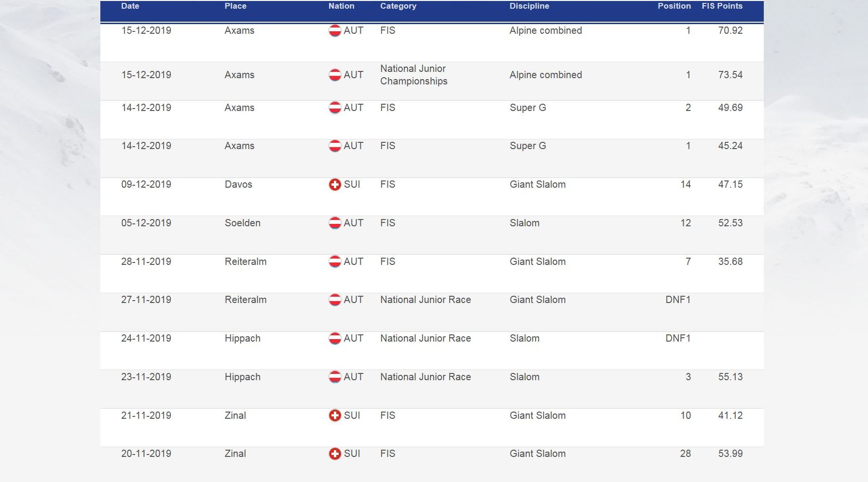Click date 24-11-2019
This screenshot has height=482, width=868.
[x=146, y=338]
